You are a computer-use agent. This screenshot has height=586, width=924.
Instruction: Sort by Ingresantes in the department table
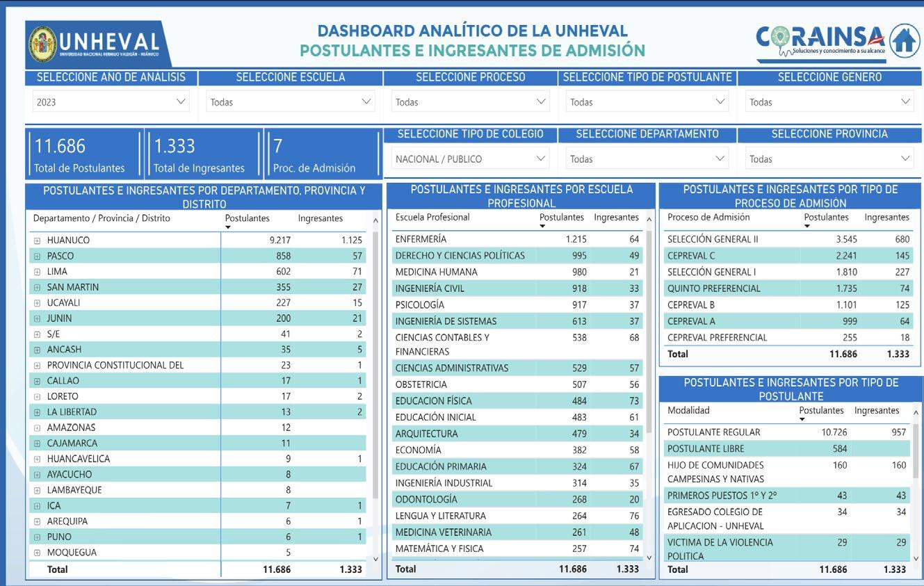coord(321,218)
